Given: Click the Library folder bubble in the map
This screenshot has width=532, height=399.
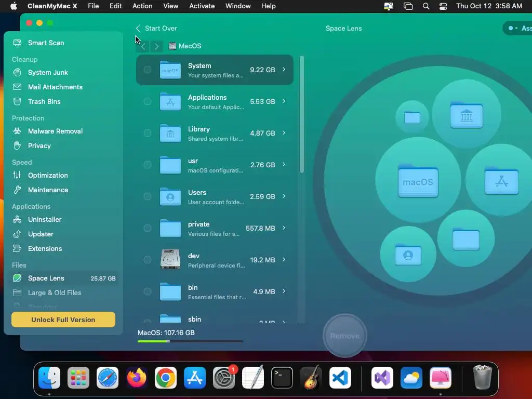Looking at the screenshot, I should click(x=467, y=115).
